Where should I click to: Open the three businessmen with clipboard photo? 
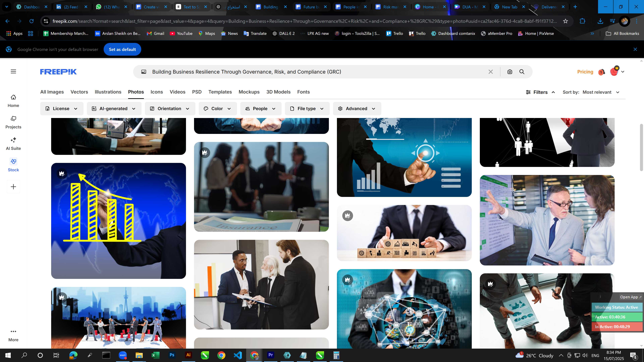(261, 285)
